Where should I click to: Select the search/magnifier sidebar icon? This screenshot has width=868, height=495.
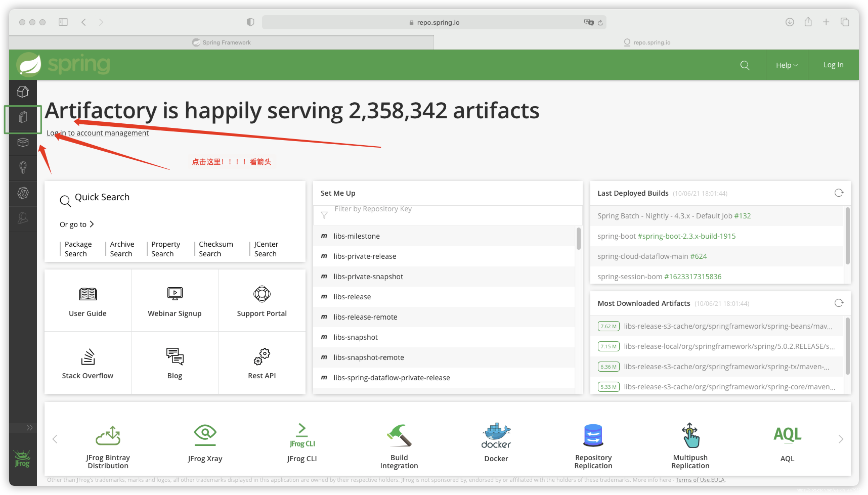pyautogui.click(x=23, y=167)
